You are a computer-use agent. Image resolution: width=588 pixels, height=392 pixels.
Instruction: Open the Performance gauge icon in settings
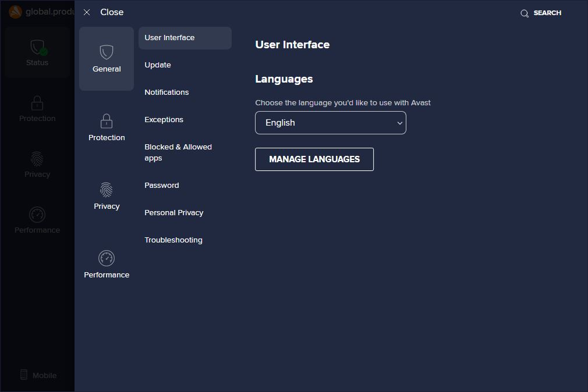click(107, 258)
